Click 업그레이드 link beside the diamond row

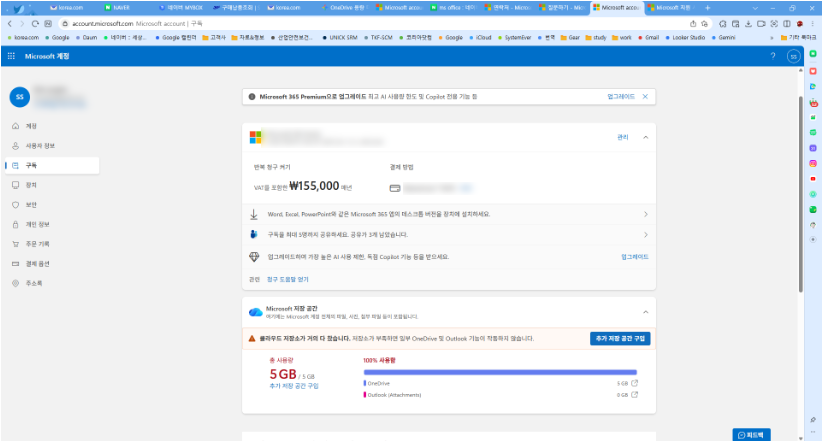pyautogui.click(x=635, y=257)
